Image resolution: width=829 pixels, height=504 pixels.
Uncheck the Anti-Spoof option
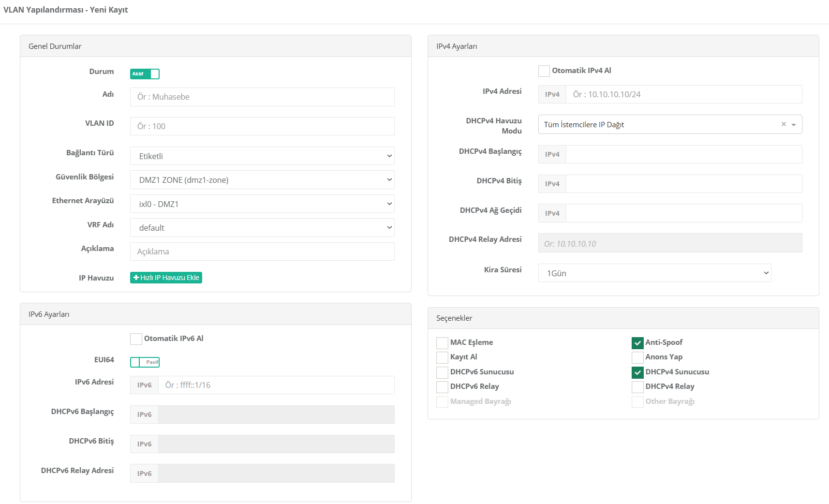637,343
